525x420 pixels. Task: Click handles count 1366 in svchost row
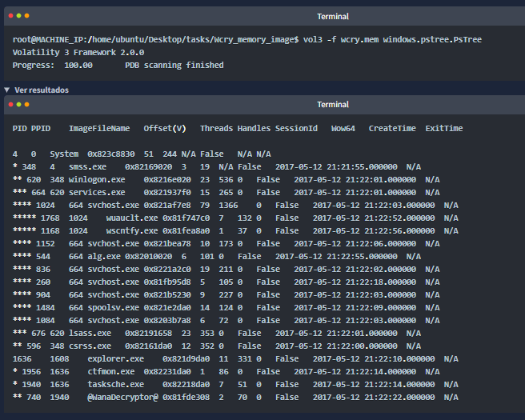[228, 205]
